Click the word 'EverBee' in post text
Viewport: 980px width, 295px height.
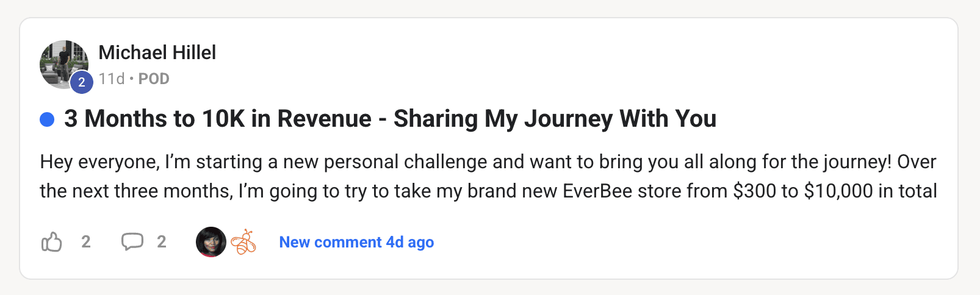[597, 191]
